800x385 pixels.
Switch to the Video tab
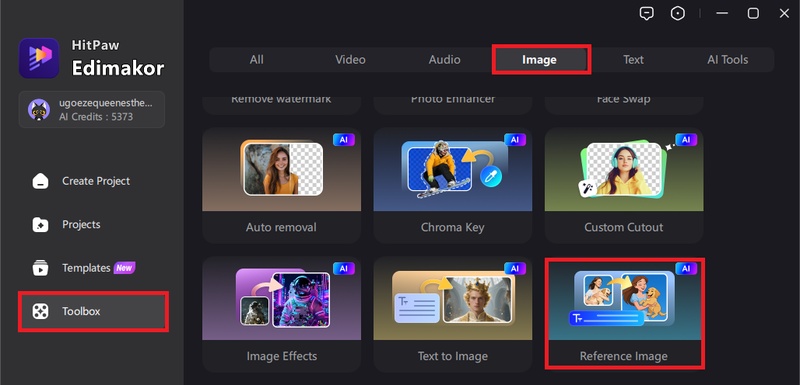[x=350, y=60]
